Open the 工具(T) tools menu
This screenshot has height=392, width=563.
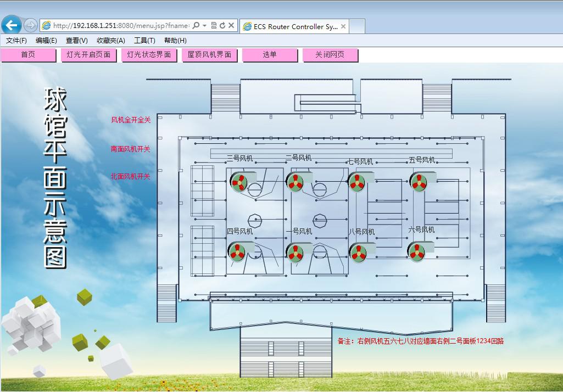click(x=144, y=41)
